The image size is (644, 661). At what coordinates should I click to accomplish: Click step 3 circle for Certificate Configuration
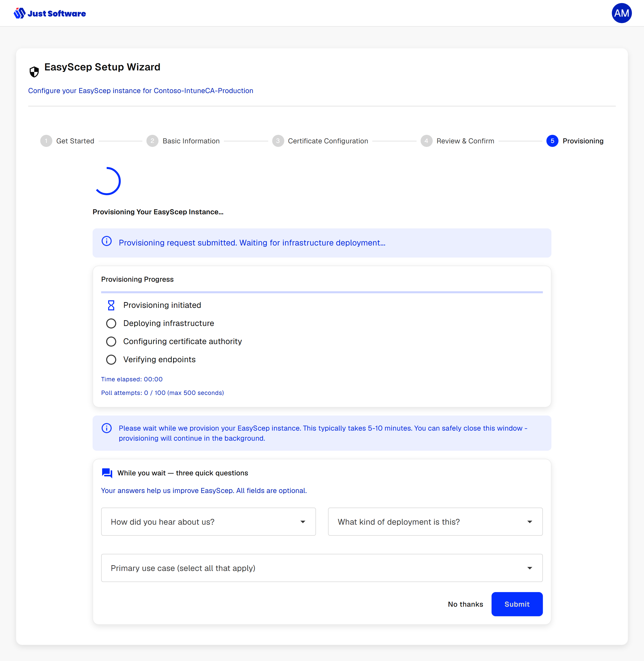278,141
